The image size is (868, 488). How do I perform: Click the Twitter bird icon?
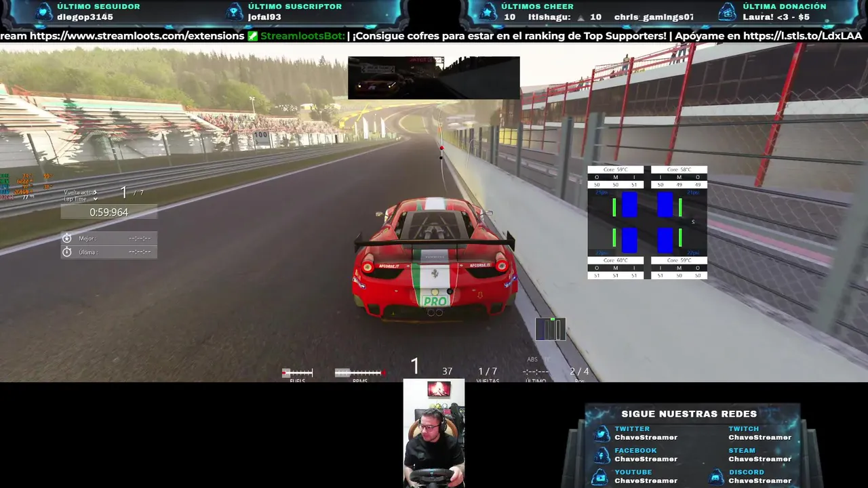pyautogui.click(x=601, y=434)
